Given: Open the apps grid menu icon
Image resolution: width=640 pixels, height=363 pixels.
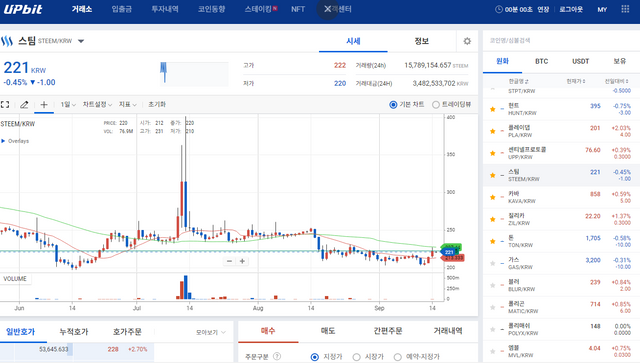Looking at the screenshot, I should coord(625,9).
